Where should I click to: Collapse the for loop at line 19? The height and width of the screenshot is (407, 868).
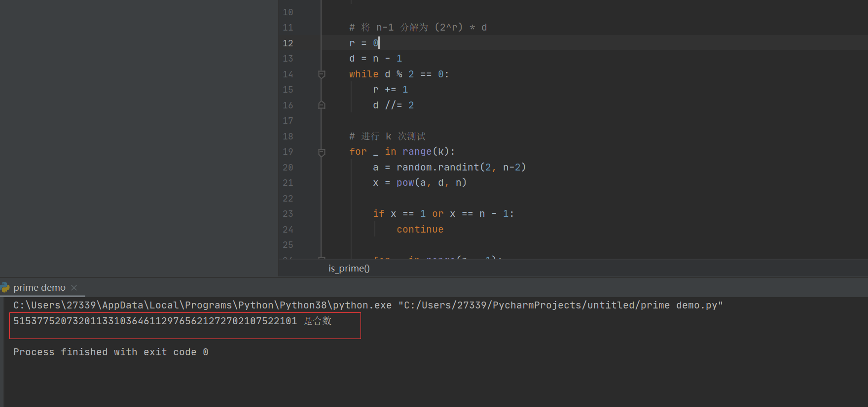coord(322,152)
